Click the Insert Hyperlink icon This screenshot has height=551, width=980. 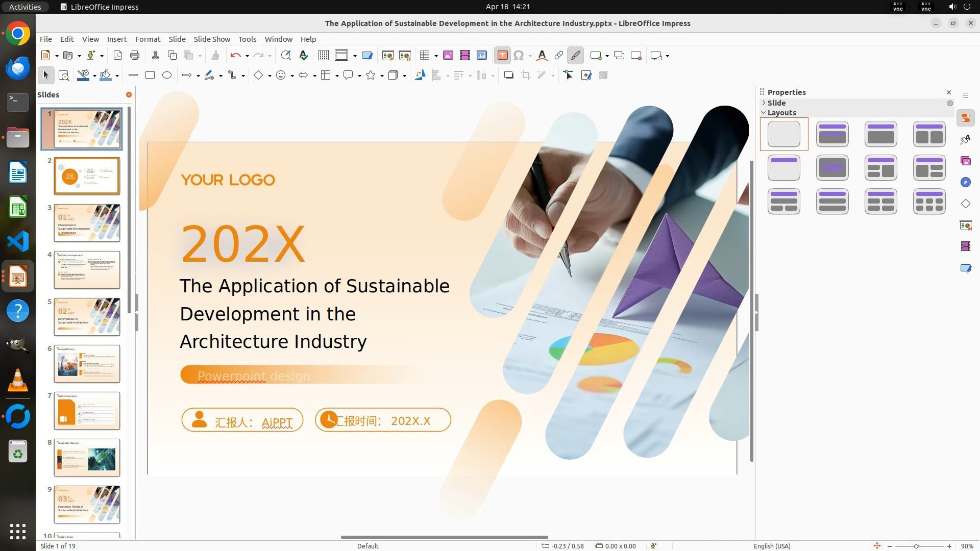(x=559, y=56)
